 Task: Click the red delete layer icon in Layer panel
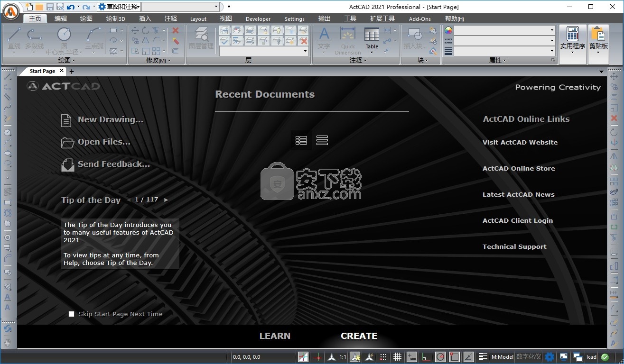(x=304, y=41)
